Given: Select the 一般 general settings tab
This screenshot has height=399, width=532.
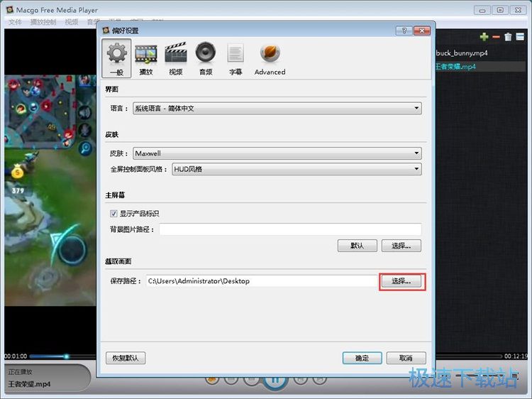Looking at the screenshot, I should [116, 58].
